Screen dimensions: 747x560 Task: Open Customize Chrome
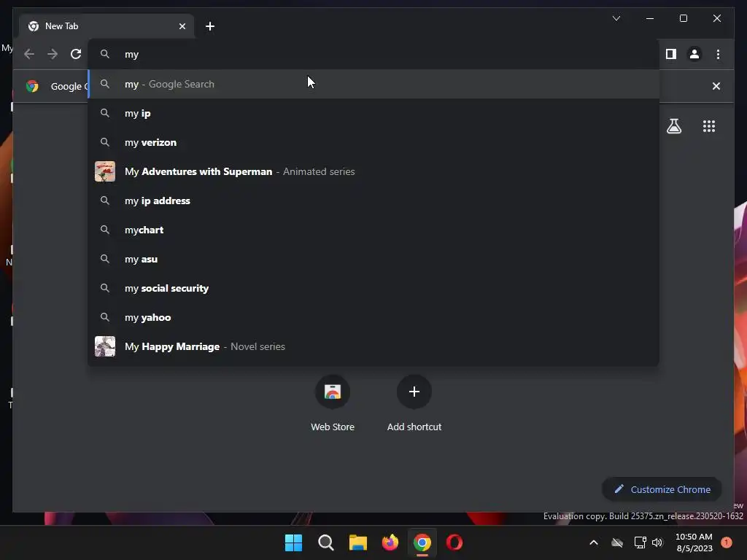tap(662, 489)
